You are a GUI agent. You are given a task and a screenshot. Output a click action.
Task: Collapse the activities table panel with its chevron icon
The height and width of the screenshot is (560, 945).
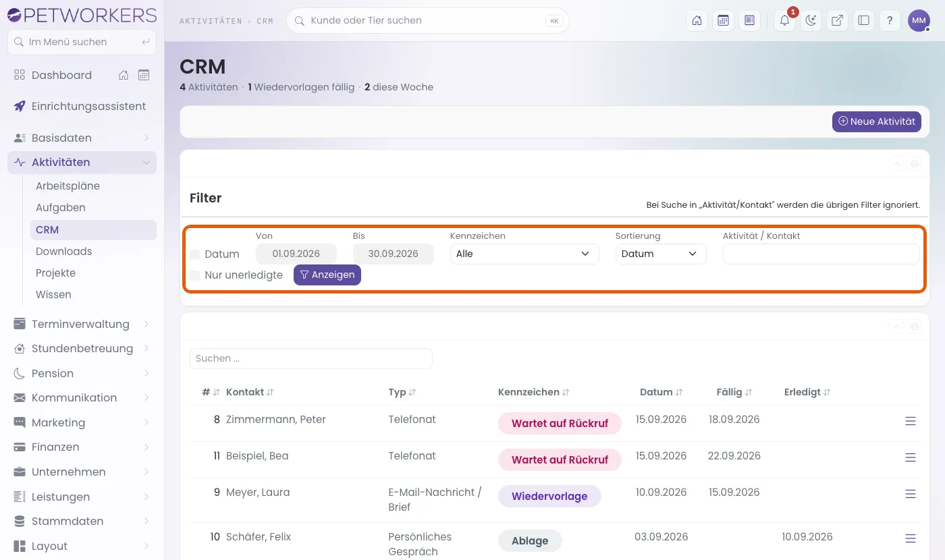pyautogui.click(x=896, y=327)
